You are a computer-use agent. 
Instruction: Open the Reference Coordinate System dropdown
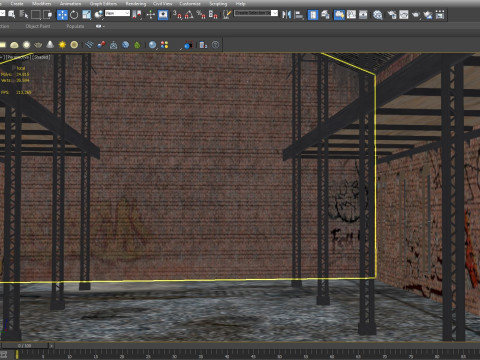click(117, 13)
